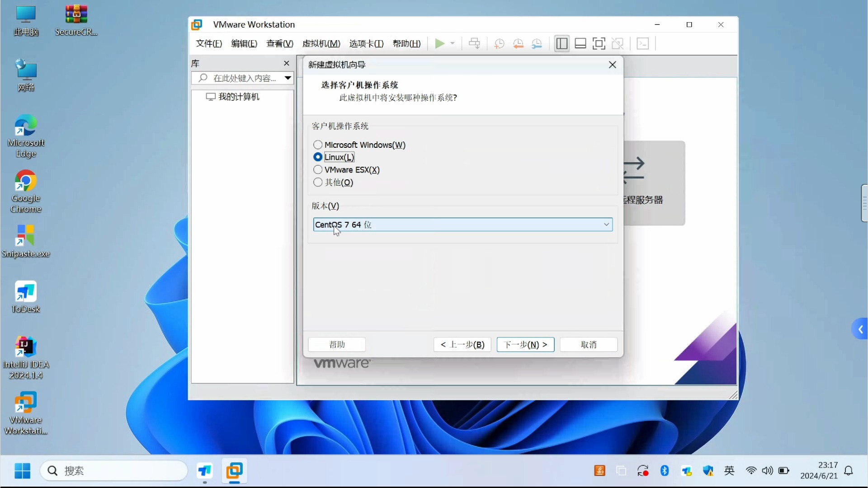This screenshot has width=868, height=488.
Task: Proceed to next step with 下一步(N)
Action: 525,344
